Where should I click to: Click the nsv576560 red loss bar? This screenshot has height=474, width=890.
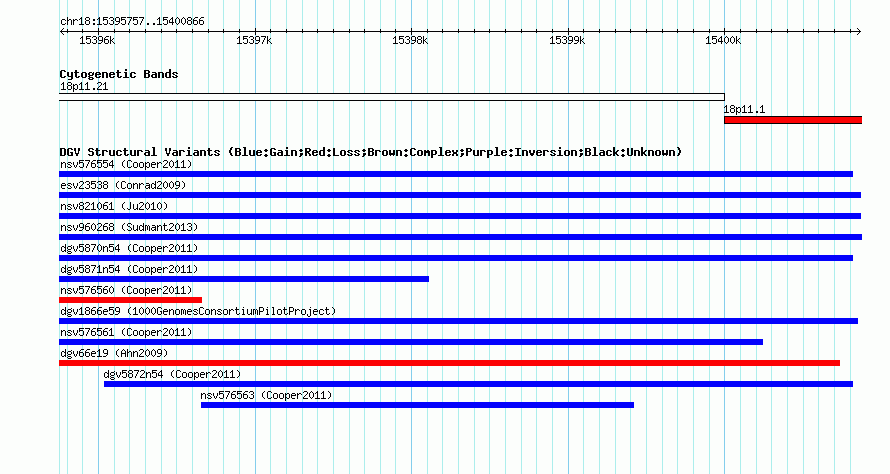click(131, 300)
